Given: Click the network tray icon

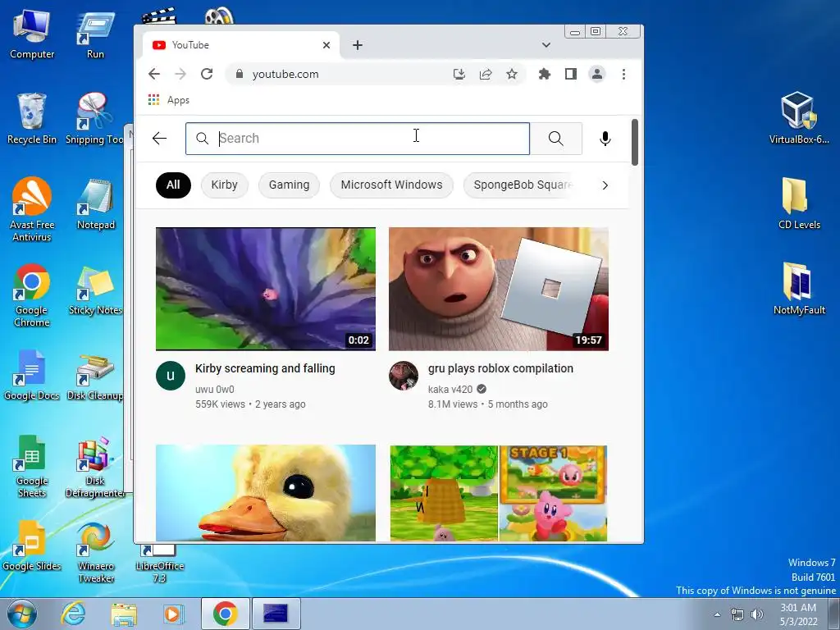Looking at the screenshot, I should [x=737, y=614].
